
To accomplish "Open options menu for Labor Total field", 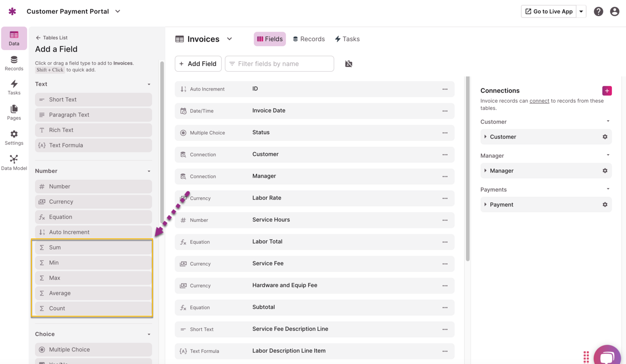I will point(445,242).
